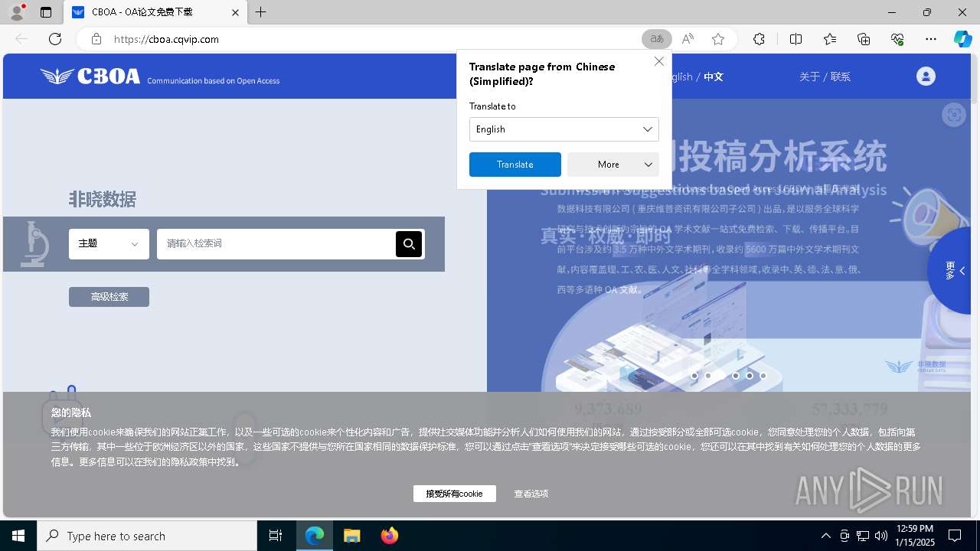Open the 关于 / 联系 page
Screen dimensions: 980x551
pos(825,77)
